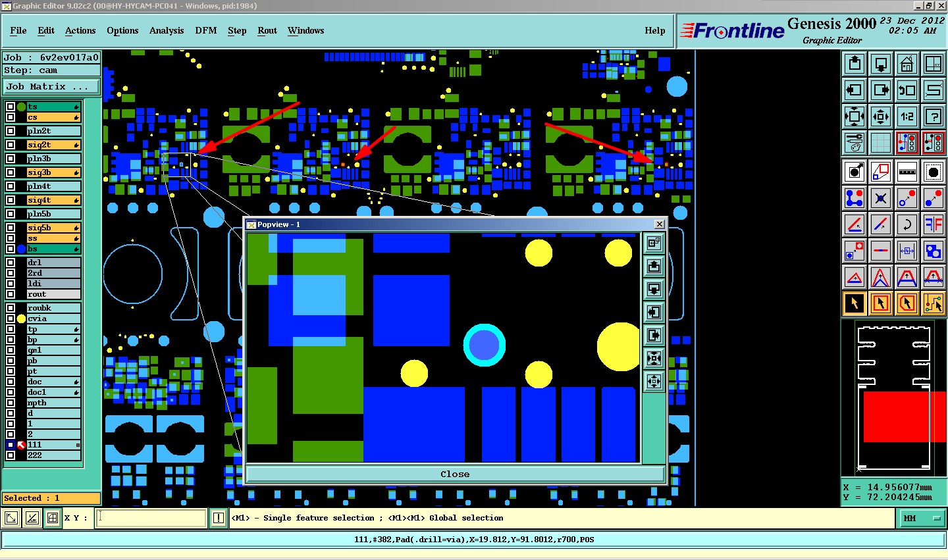Open the DFM menu

tap(206, 30)
